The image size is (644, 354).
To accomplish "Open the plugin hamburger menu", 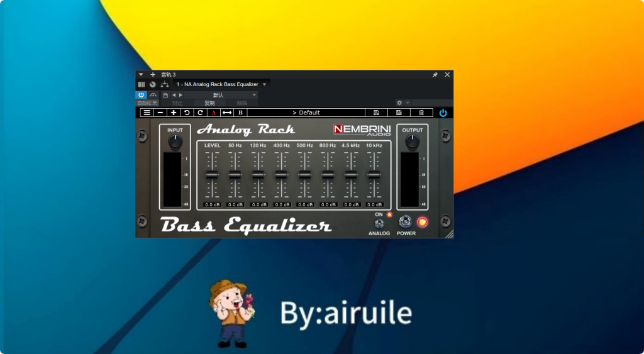I will (147, 113).
